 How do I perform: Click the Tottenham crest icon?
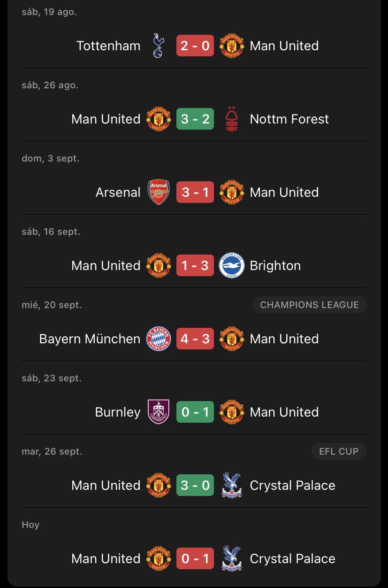159,46
